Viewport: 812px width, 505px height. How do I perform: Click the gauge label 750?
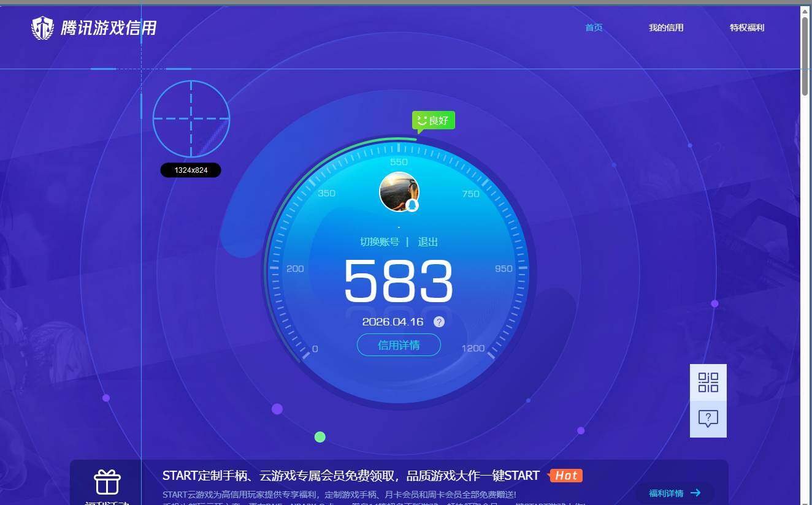pos(470,194)
